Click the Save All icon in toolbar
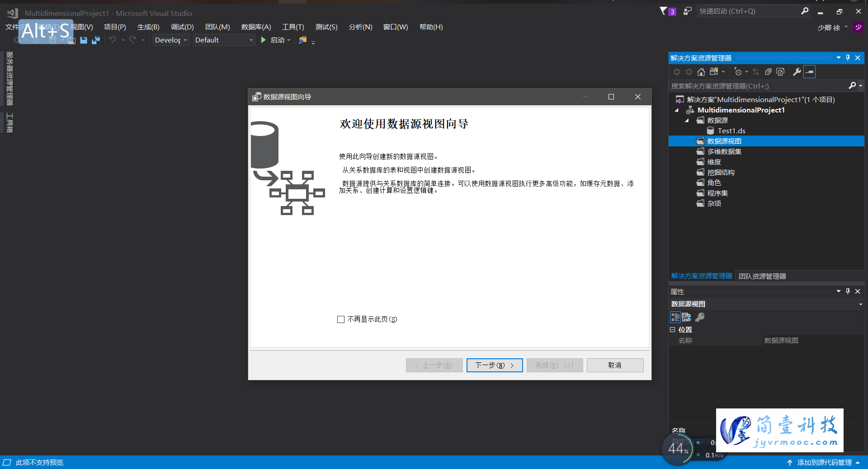Viewport: 868px width, 469px height. pyautogui.click(x=95, y=40)
